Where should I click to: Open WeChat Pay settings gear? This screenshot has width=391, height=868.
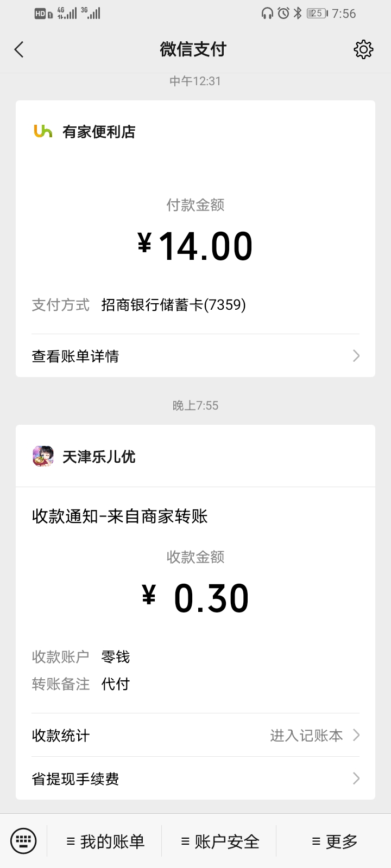pos(363,49)
